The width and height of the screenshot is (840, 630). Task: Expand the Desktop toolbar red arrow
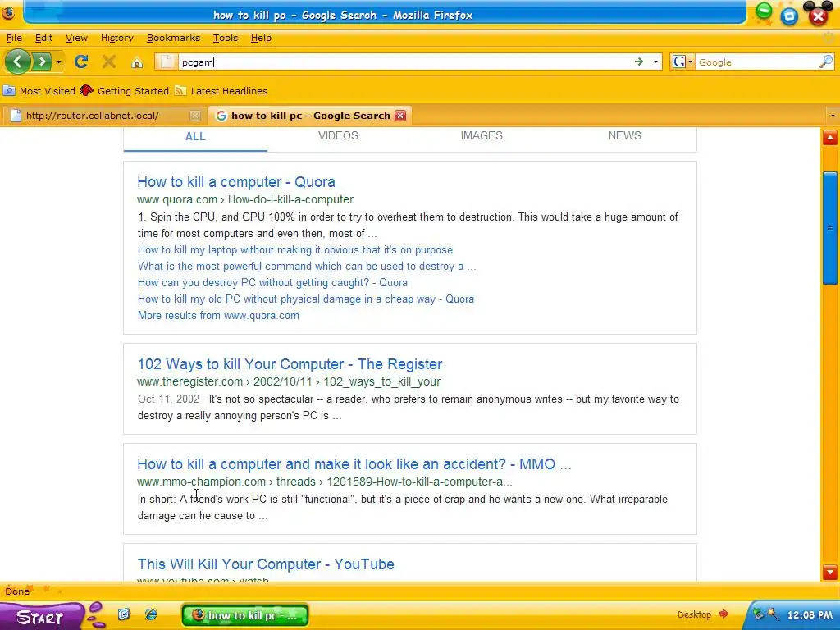(724, 614)
